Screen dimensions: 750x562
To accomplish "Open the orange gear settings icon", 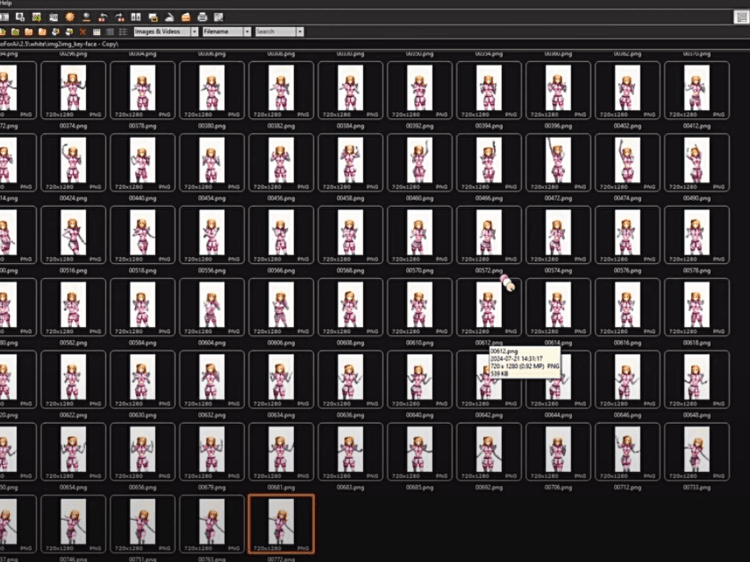I will pos(70,17).
